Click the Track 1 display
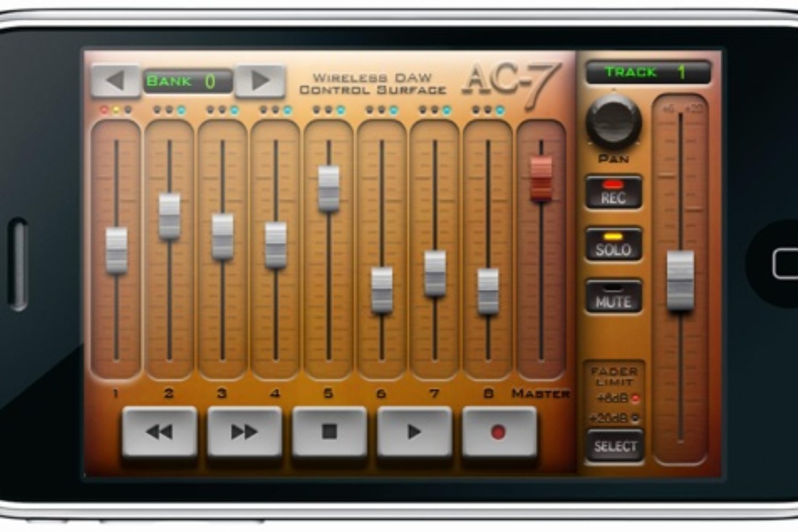The width and height of the screenshot is (798, 532). tap(648, 72)
